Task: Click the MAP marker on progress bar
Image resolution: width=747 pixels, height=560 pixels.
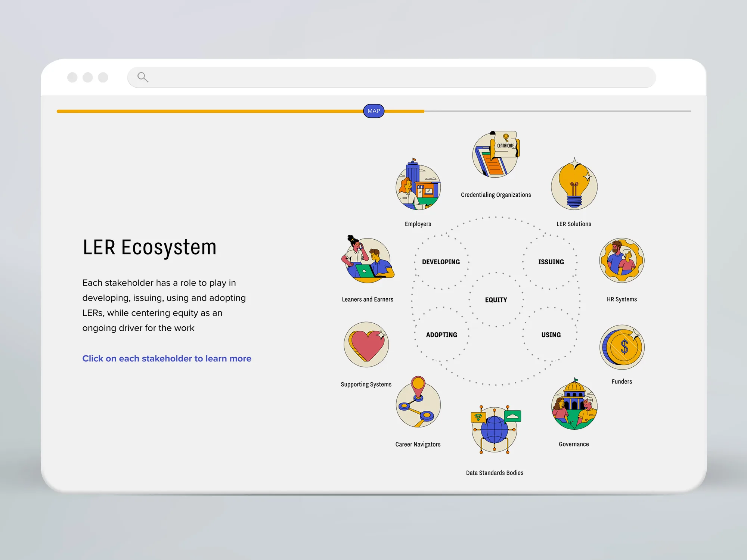Action: (x=373, y=111)
